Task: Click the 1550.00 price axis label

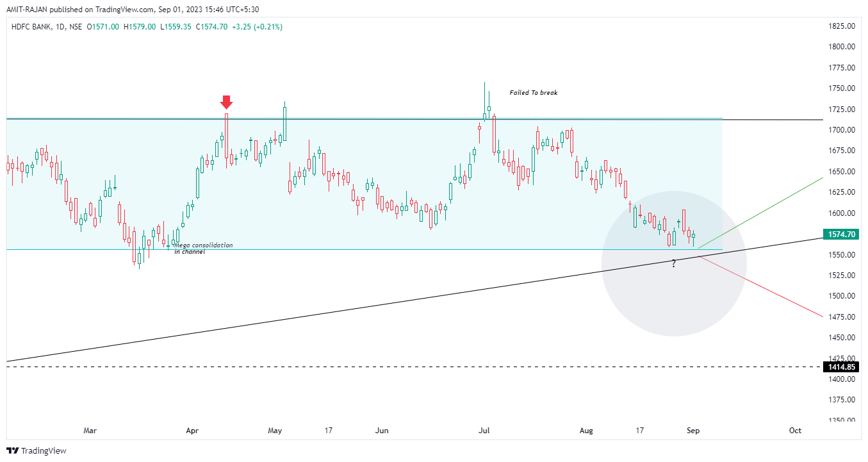Action: [x=841, y=255]
